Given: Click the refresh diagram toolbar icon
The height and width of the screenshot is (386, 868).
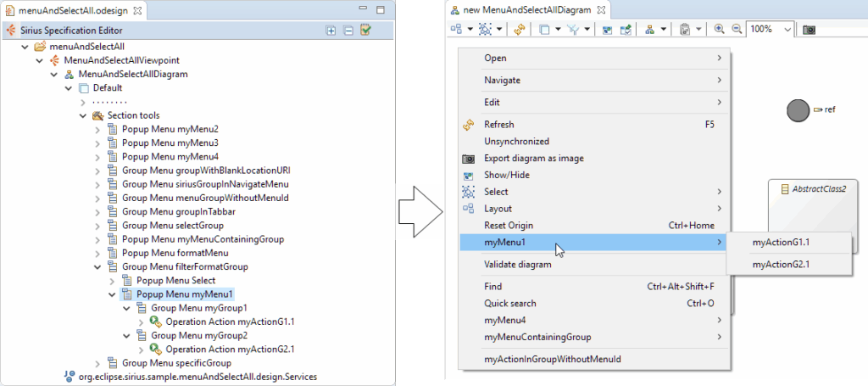Looking at the screenshot, I should coord(520,29).
